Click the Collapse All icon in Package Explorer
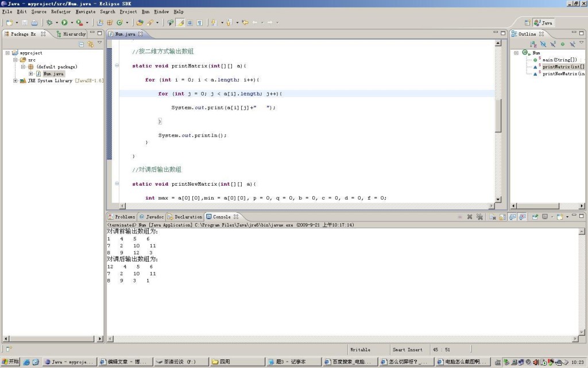The image size is (588, 368). 82,44
